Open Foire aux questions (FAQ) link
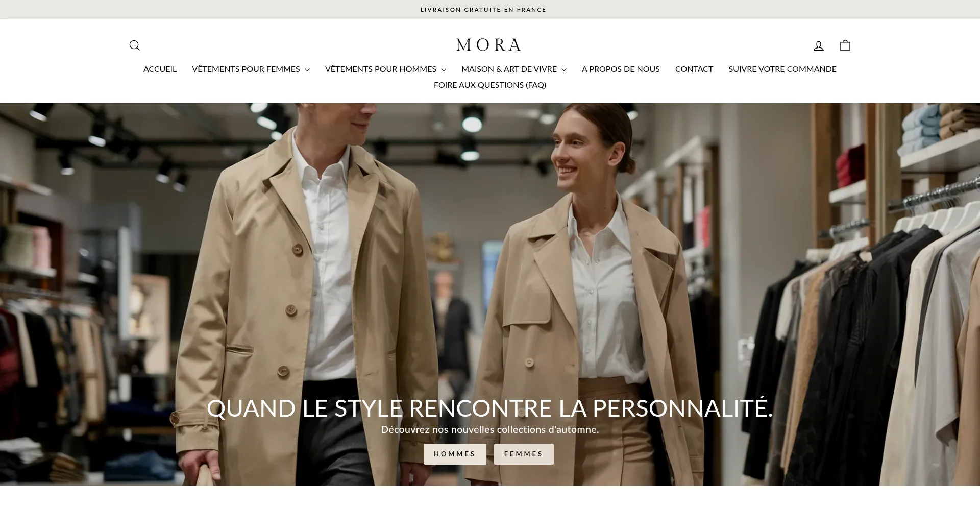This screenshot has width=980, height=507. 490,85
